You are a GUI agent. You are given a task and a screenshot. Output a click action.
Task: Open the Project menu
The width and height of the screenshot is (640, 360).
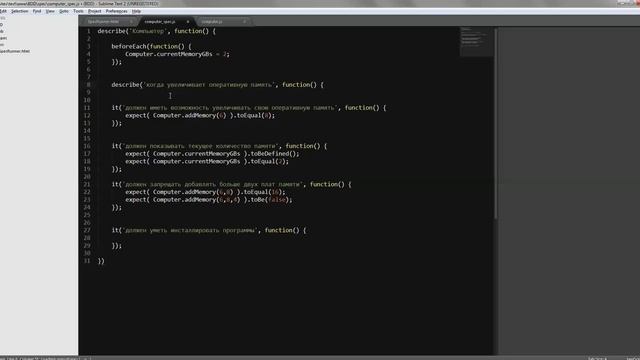click(x=95, y=11)
